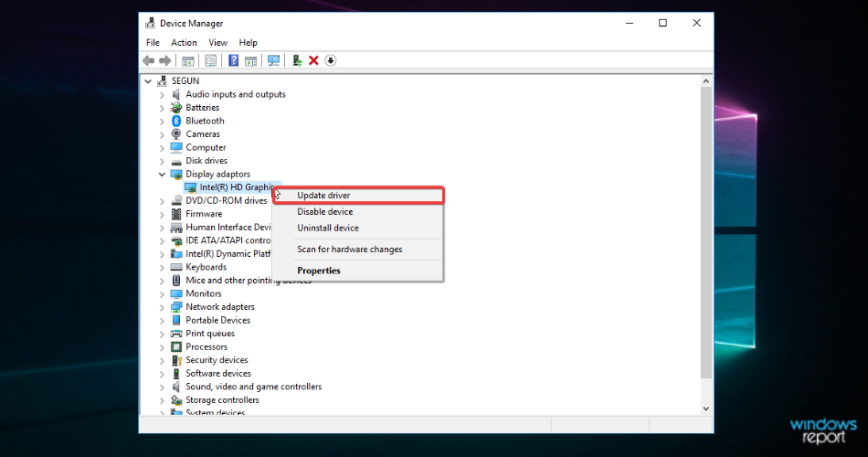This screenshot has height=457, width=868.
Task: Maximize the Device Manager window
Action: click(x=662, y=23)
